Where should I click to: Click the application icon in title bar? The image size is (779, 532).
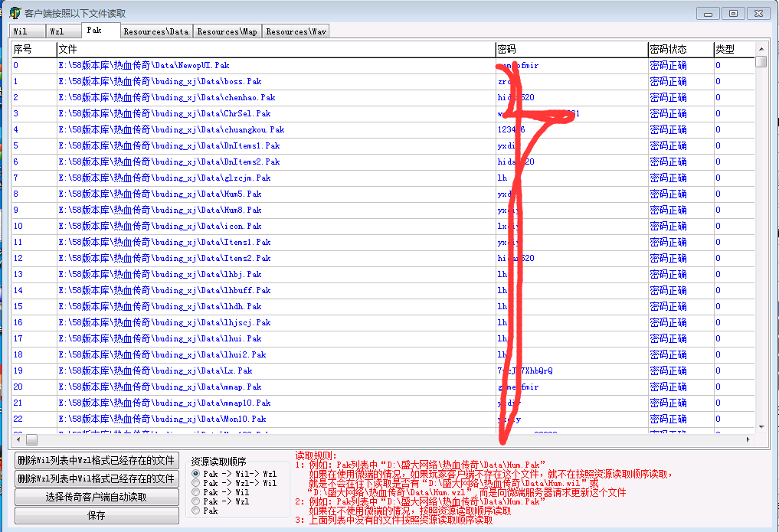15,13
